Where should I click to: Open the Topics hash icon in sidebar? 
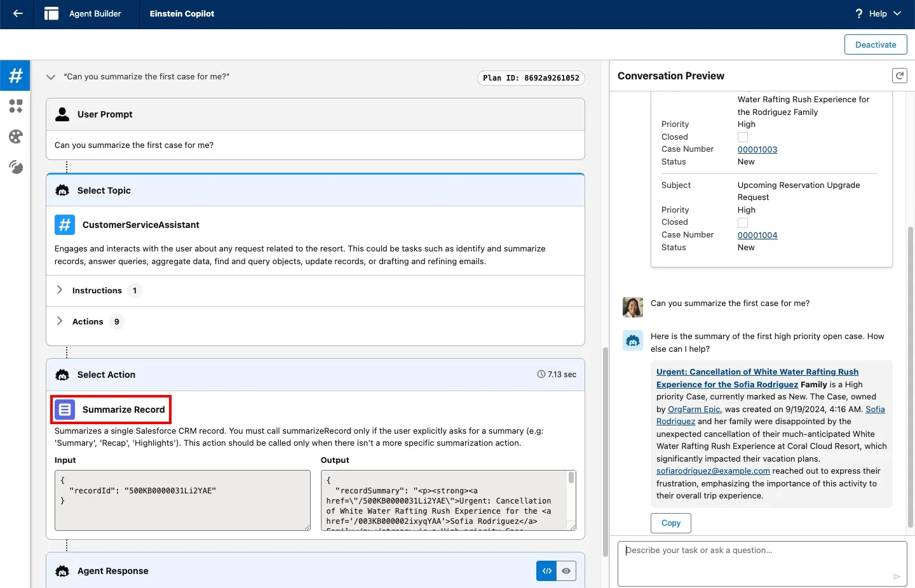[15, 76]
